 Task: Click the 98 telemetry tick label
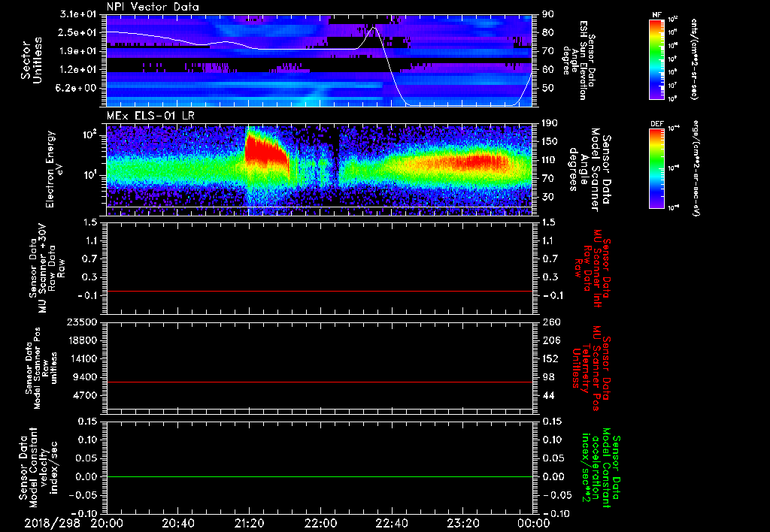548,377
